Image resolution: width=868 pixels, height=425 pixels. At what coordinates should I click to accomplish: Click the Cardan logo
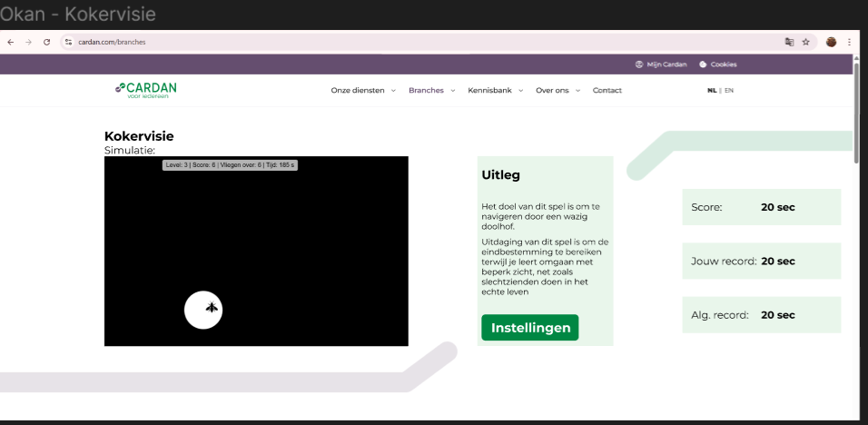146,89
